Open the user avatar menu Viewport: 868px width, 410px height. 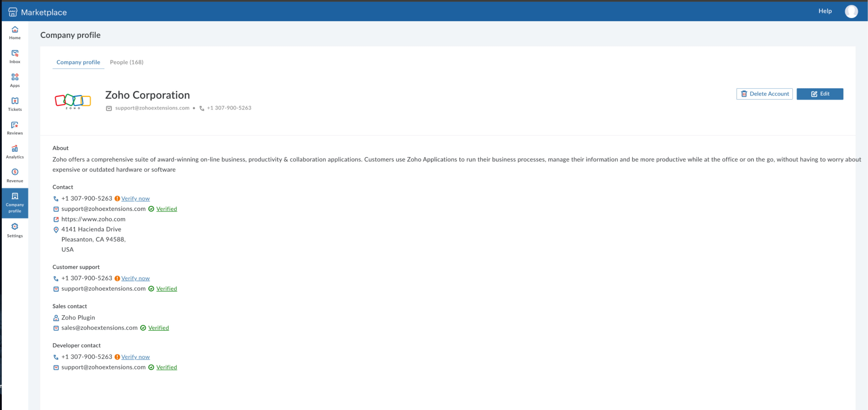pyautogui.click(x=851, y=11)
